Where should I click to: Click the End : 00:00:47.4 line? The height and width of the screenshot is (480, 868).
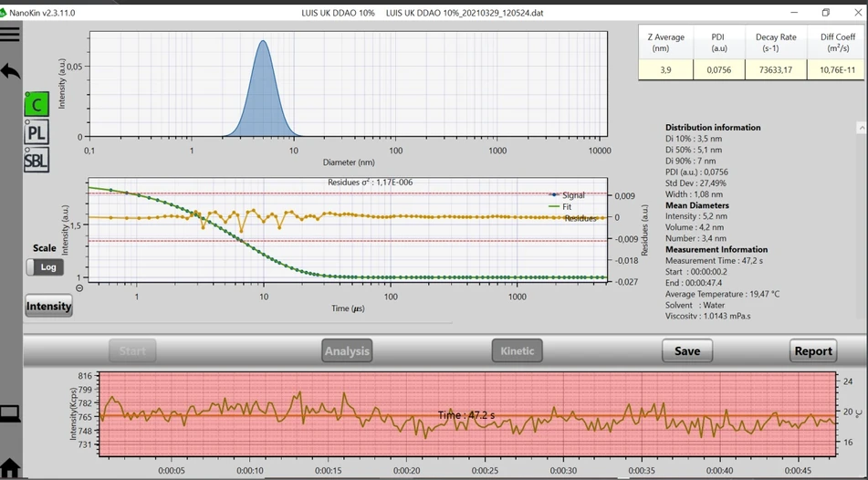click(695, 283)
